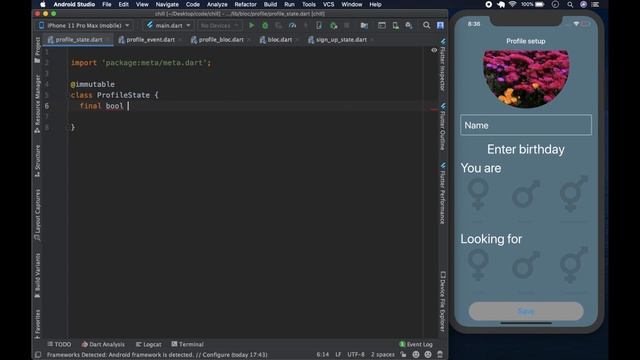Viewport: 640px width, 360px height.
Task: Toggle the inspections eye icon in editor
Action: coord(434,50)
